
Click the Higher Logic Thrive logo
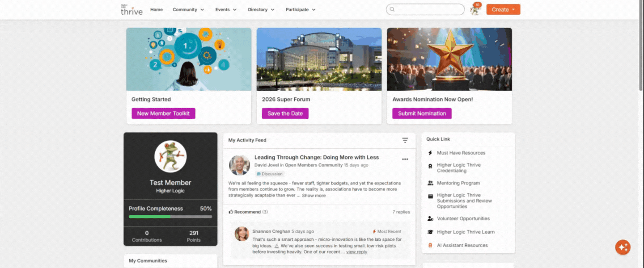[x=131, y=9]
